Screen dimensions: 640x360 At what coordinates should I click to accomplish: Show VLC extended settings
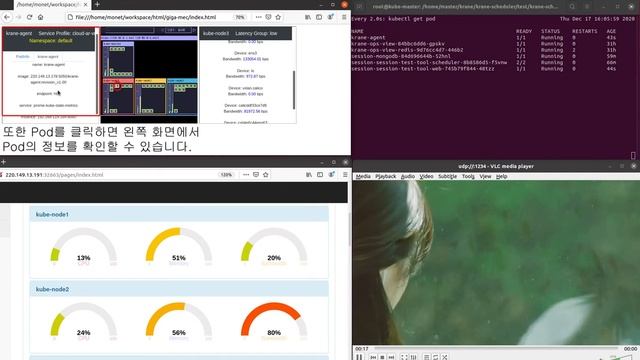(413, 357)
